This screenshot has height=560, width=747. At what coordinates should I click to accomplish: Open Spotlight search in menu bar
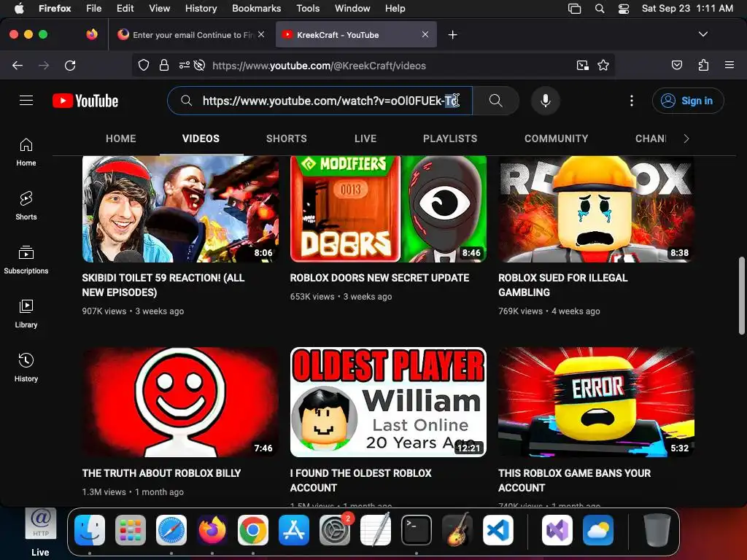click(600, 9)
